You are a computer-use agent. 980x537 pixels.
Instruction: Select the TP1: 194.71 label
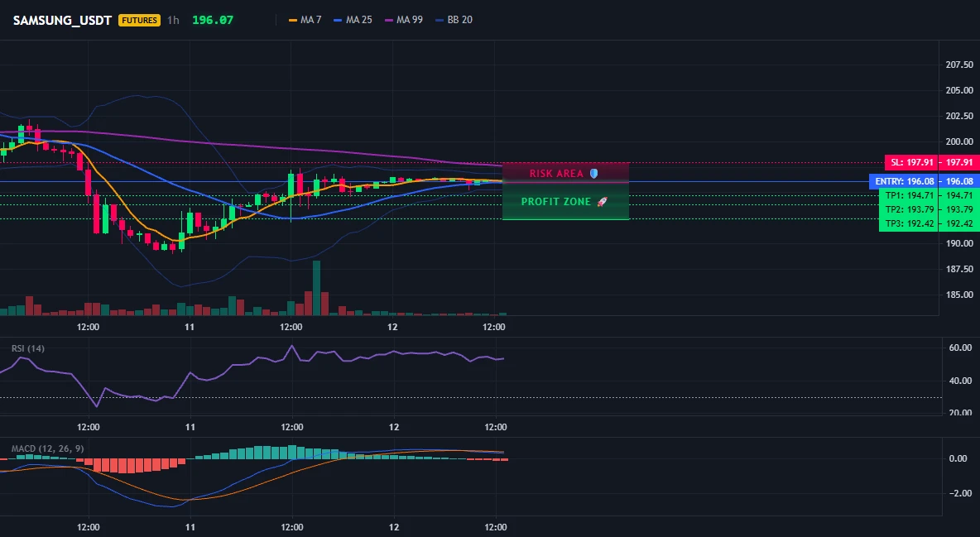[909, 195]
